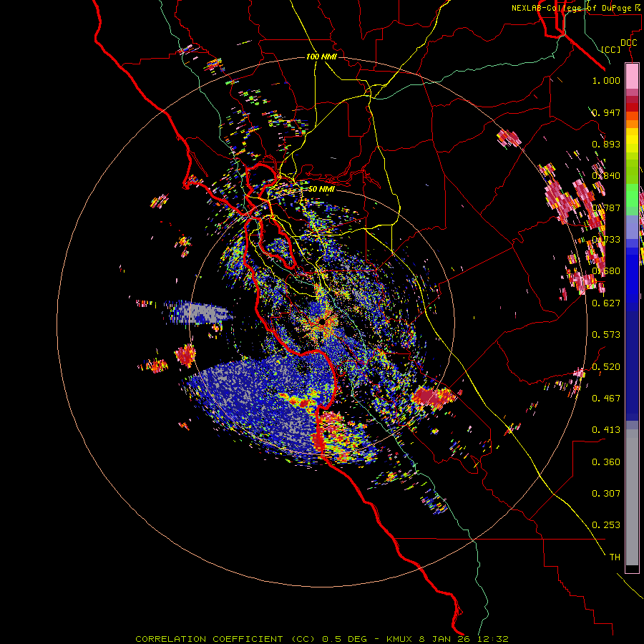
Task: Click the 0.5 DEG elevation text
Action: pos(345,639)
